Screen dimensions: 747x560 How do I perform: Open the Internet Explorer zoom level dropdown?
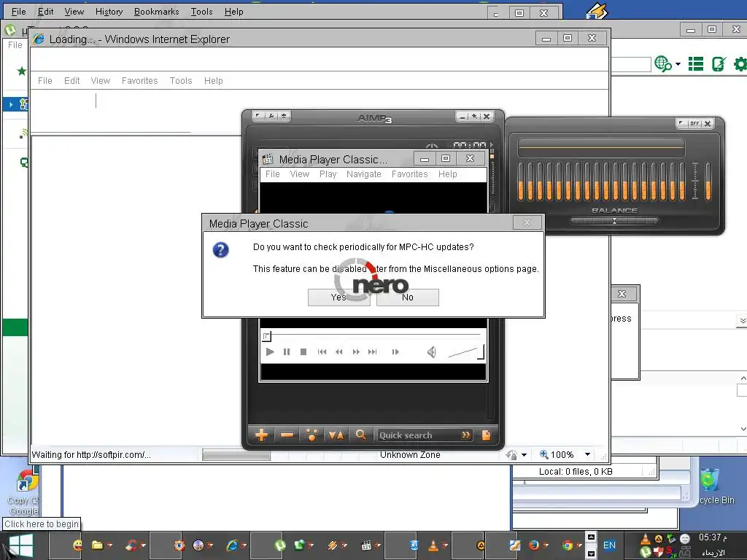(587, 455)
